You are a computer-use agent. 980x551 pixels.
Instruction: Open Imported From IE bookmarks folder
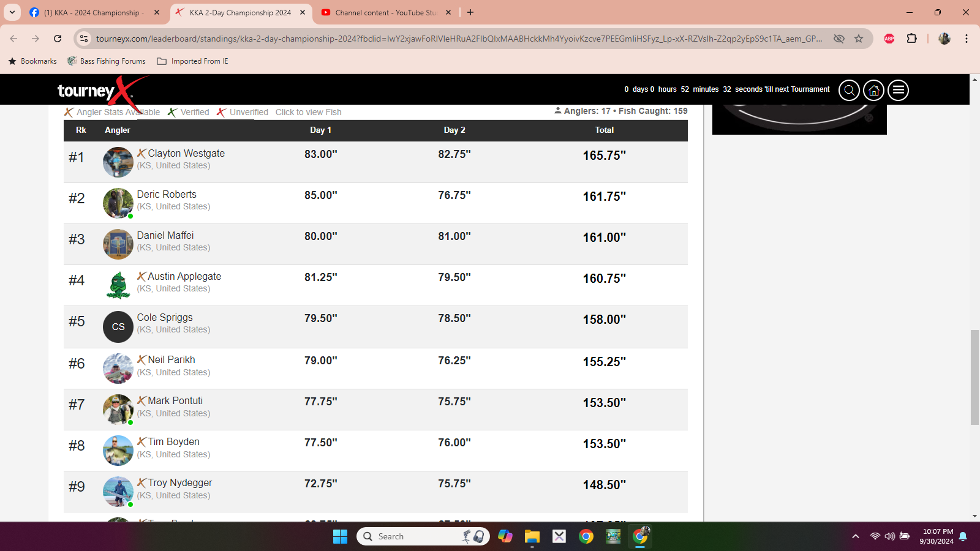[x=193, y=61]
